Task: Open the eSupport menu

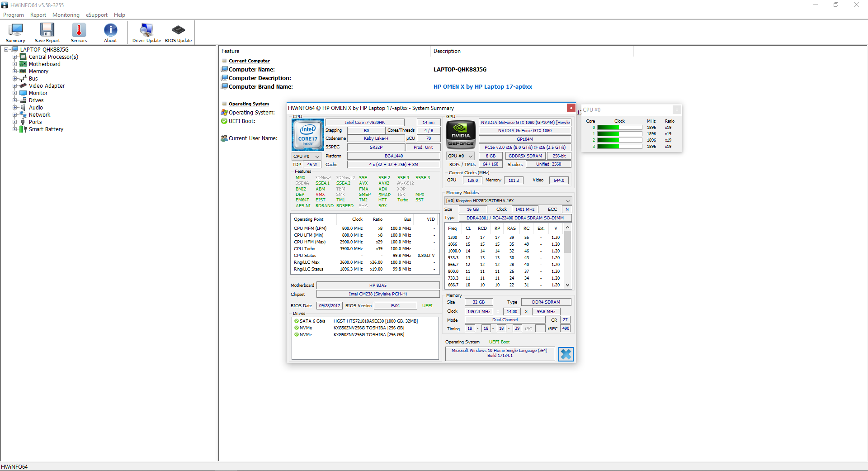Action: pyautogui.click(x=97, y=15)
